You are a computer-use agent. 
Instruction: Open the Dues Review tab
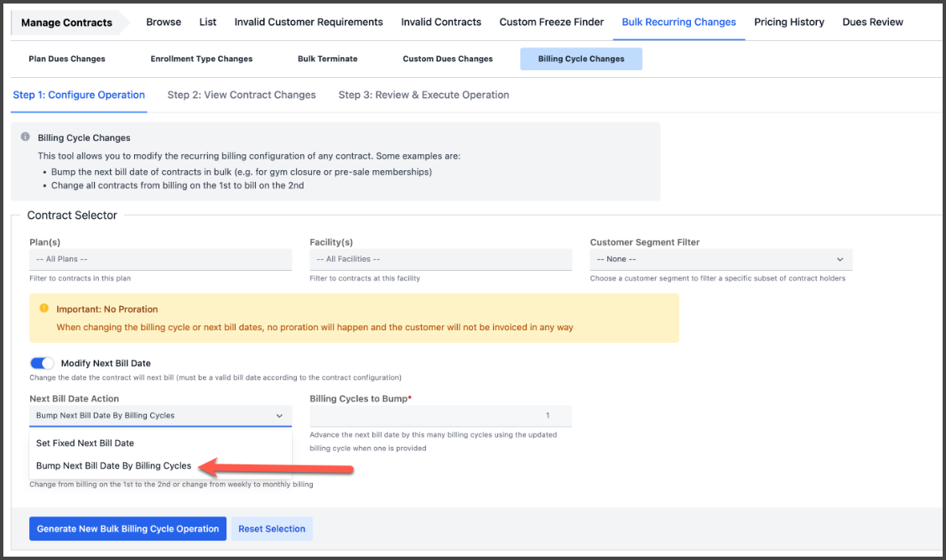pos(872,22)
